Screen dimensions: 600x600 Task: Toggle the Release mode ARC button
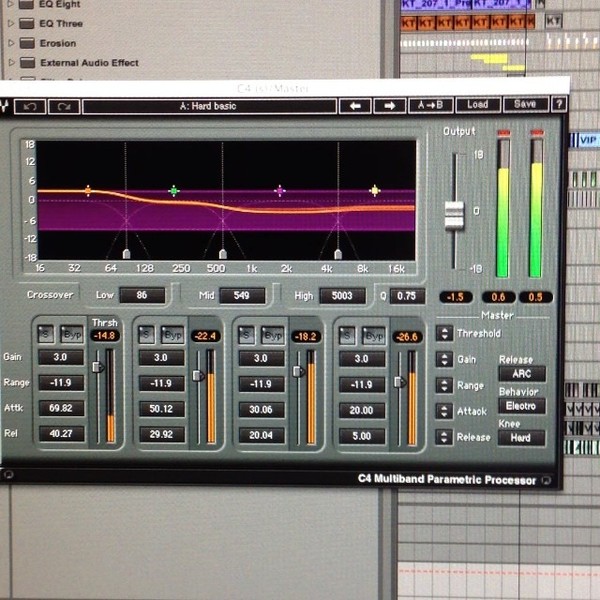click(x=522, y=373)
